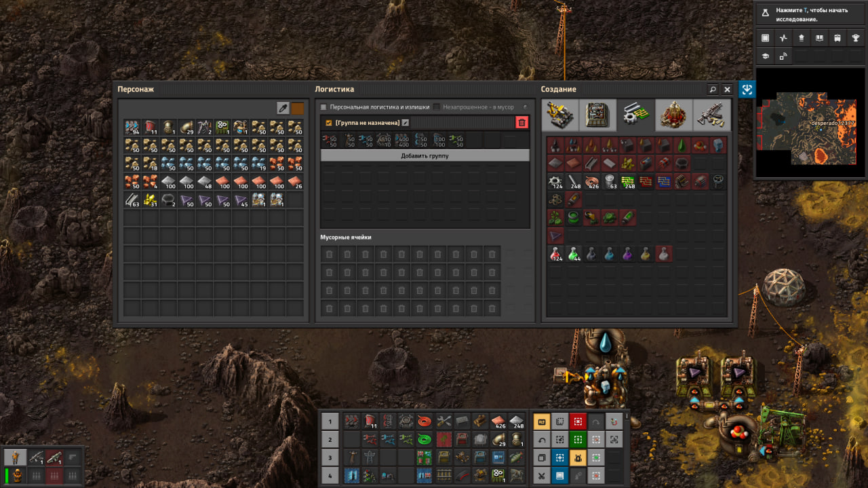Select the Intermediate products crafting tab
This screenshot has height=488, width=868.
636,115
